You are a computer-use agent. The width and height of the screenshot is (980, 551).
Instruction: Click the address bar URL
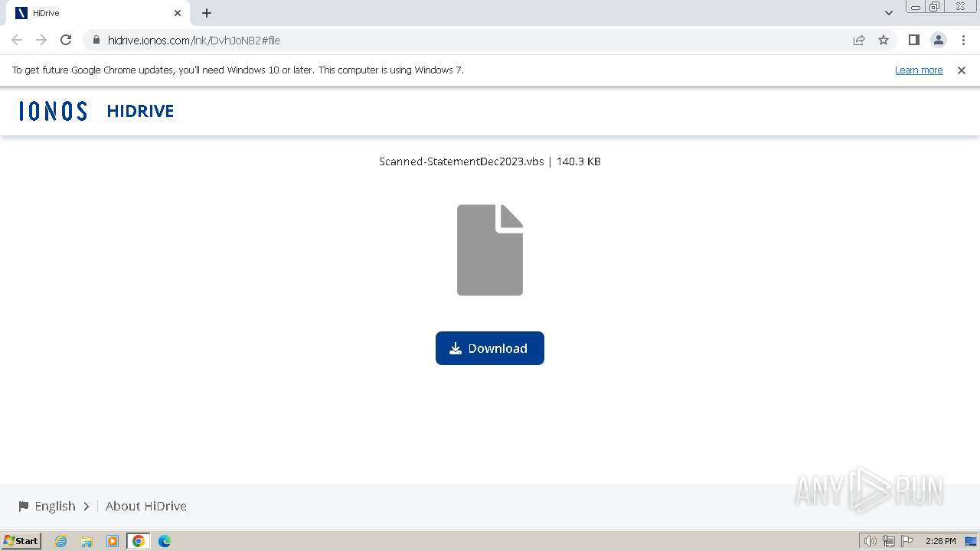point(194,40)
